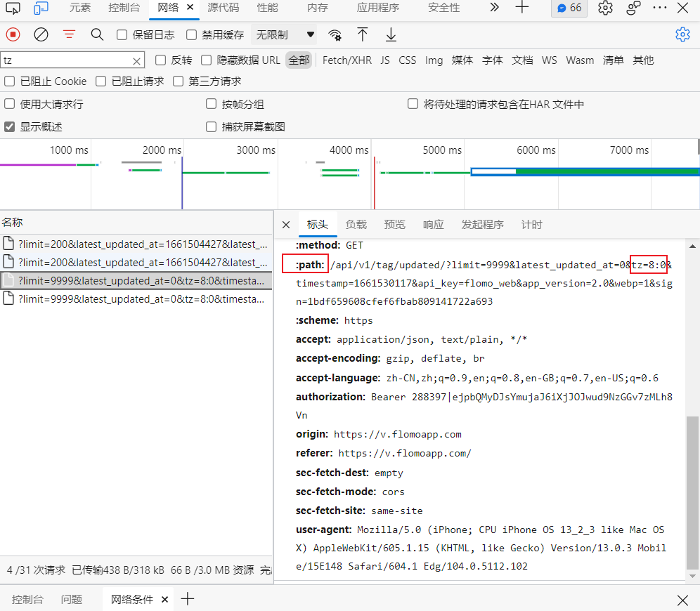Uncheck the 显示概述 option
This screenshot has width=700, height=611.
pos(9,127)
